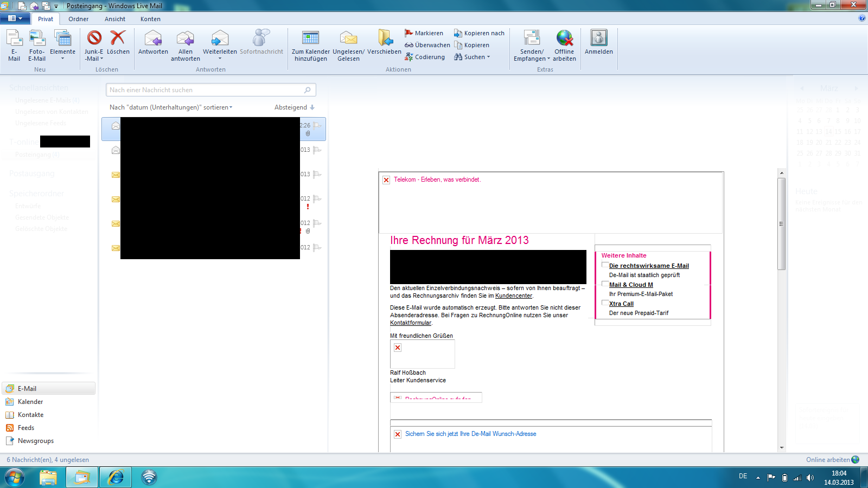Click the 'Online arbeiten' status indicator

(832, 460)
